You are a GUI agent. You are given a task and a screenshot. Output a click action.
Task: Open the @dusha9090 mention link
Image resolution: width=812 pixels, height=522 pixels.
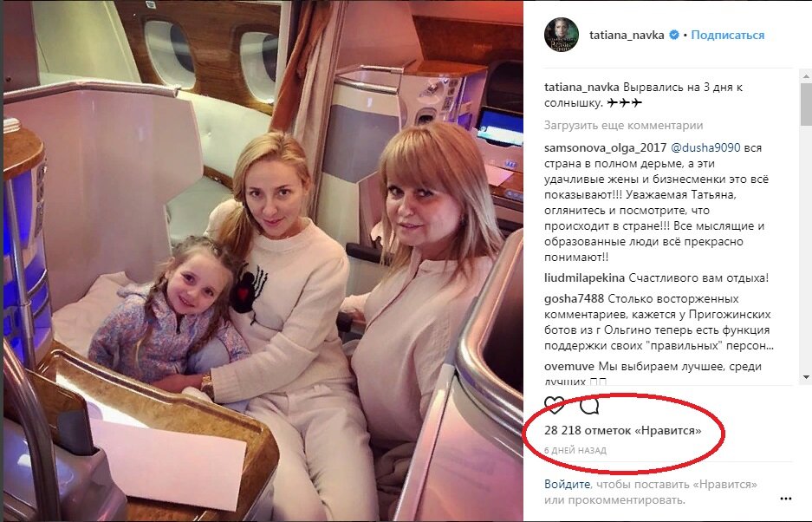click(x=705, y=147)
